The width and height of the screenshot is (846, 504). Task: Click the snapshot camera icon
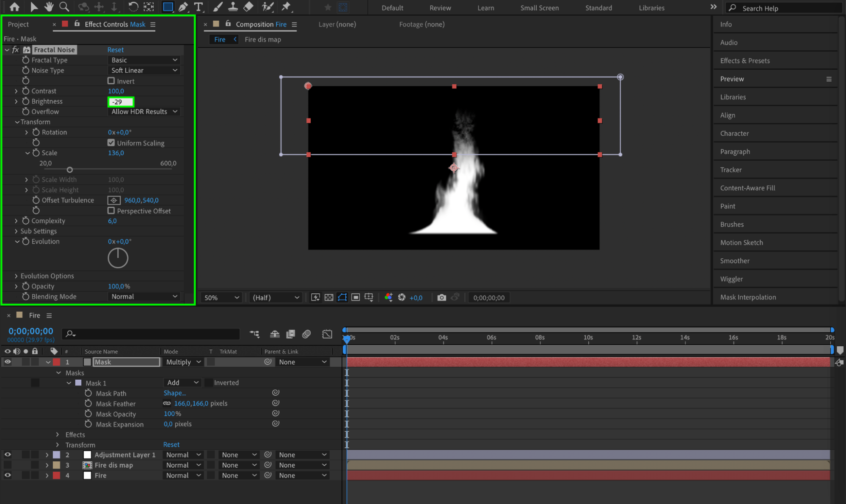coord(441,298)
